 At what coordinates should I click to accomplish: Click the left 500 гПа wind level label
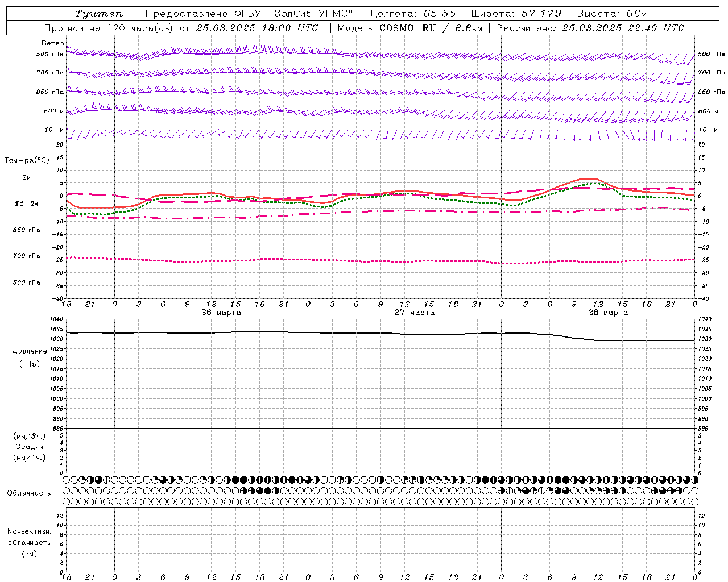(x=50, y=54)
